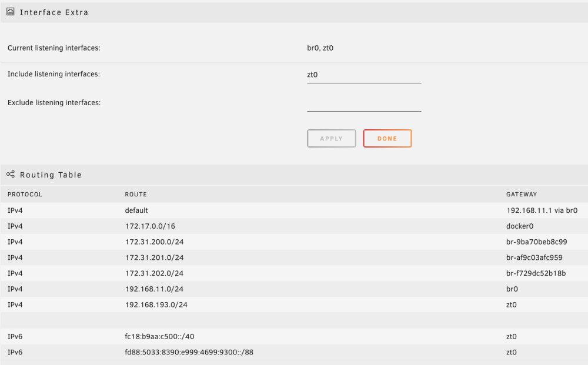This screenshot has height=365, width=588.
Task: Click the 'Interface Extra' section heading
Action: 54,12
